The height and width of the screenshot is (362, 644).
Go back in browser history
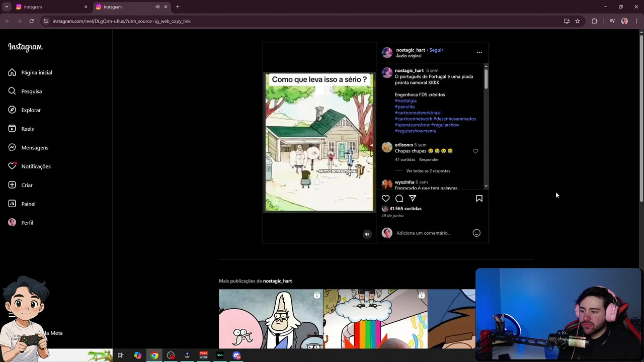[x=7, y=21]
